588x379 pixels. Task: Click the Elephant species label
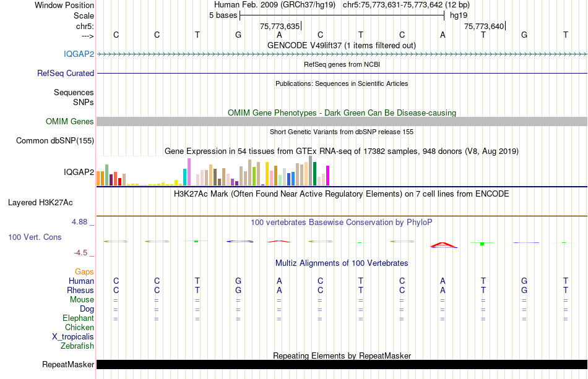coord(78,318)
